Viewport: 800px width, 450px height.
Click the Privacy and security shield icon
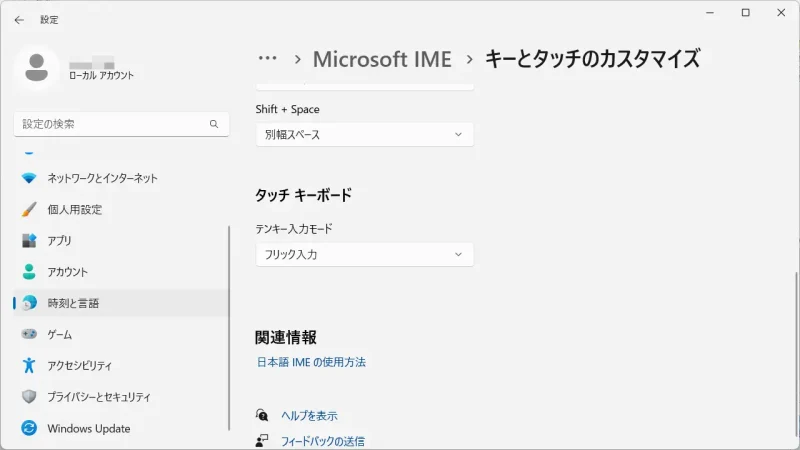point(29,397)
